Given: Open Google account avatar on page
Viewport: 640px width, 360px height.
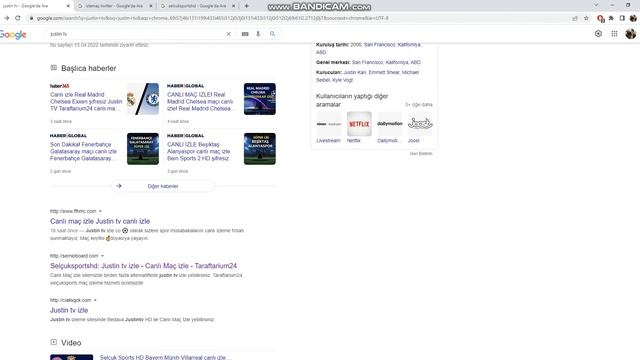Looking at the screenshot, I should click(x=631, y=34).
